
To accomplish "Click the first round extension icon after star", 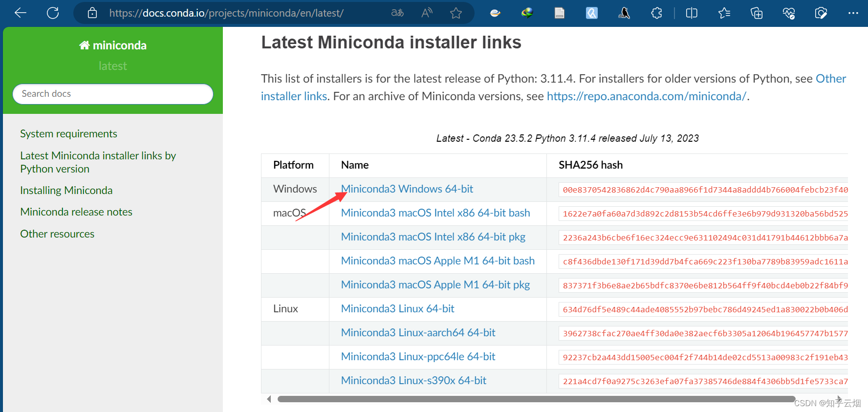I will click(495, 13).
